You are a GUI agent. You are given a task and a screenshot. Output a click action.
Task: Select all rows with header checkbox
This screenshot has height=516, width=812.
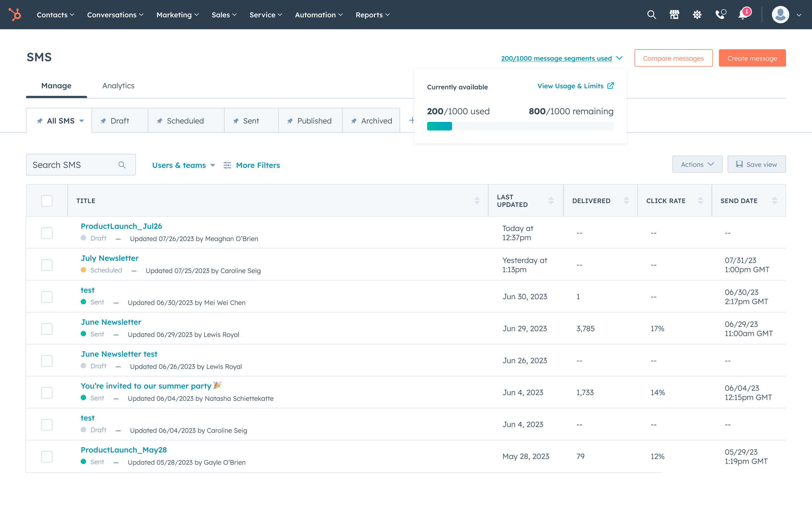point(47,201)
